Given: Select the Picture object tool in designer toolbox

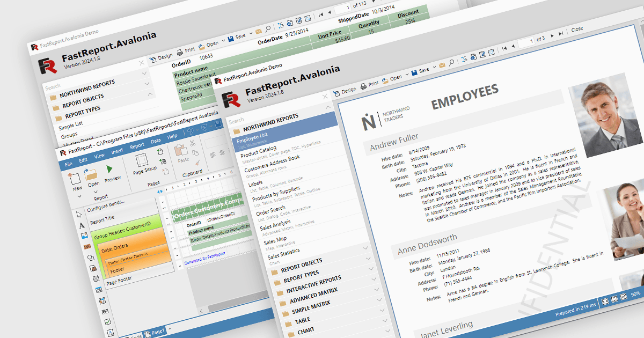Looking at the screenshot, I should pos(84,236).
